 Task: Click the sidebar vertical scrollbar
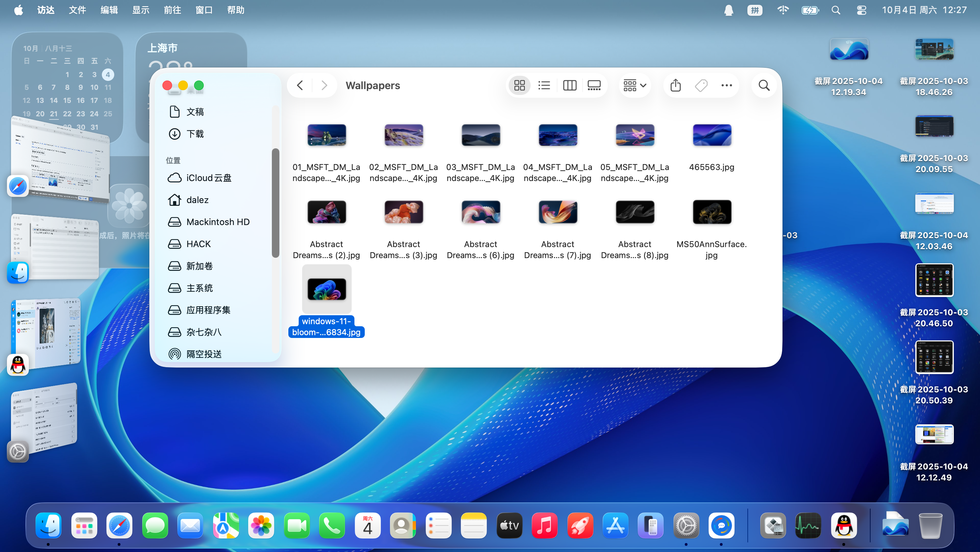[275, 203]
